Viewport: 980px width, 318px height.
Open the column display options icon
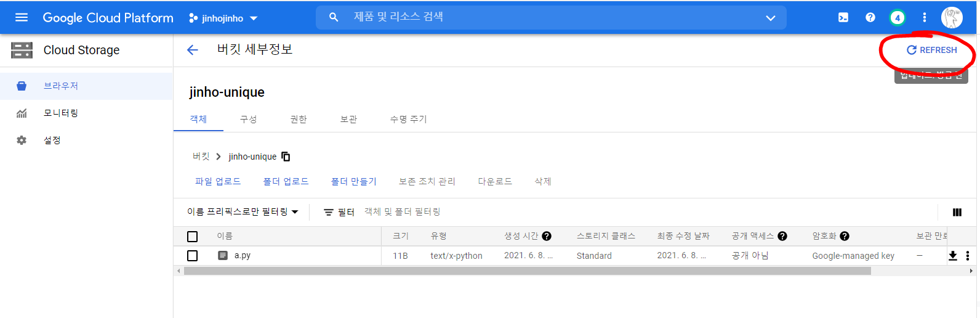click(x=957, y=212)
